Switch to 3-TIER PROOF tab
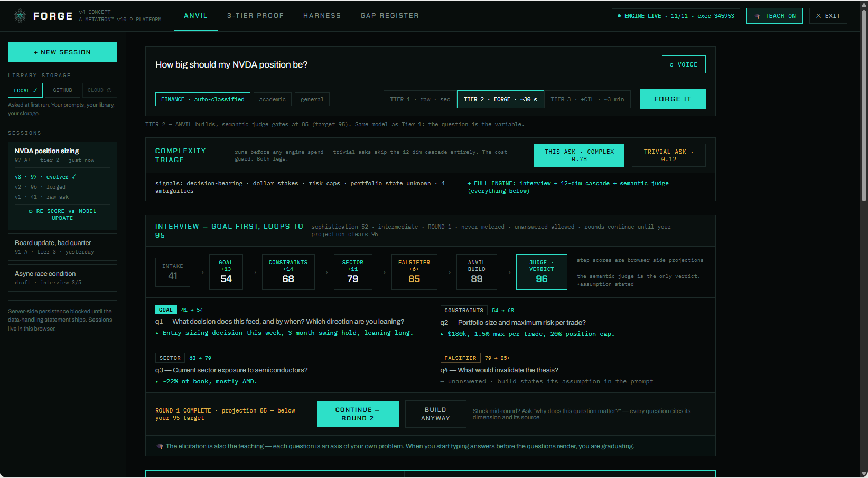Screen dimensions: 868x478 (x=256, y=16)
